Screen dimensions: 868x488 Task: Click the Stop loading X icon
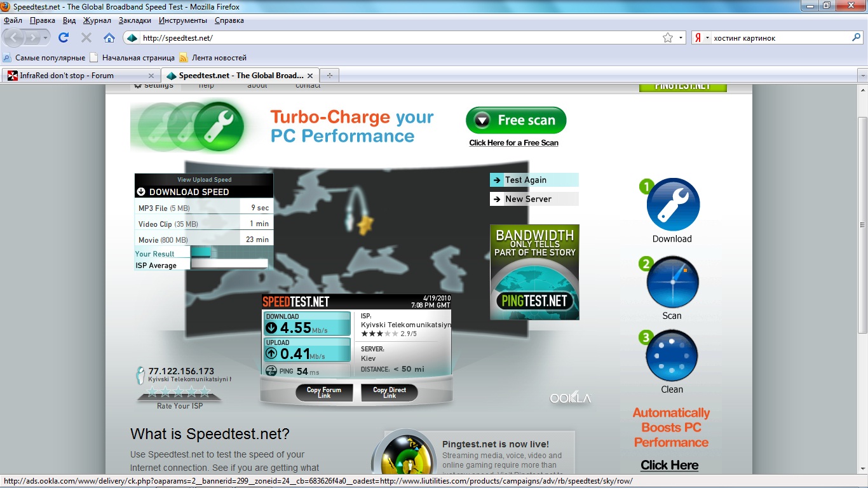pos(86,38)
